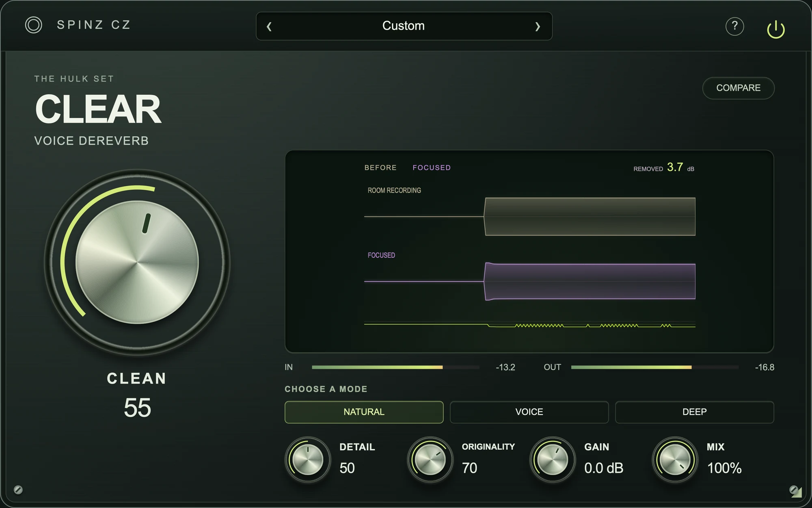Select the FOCUSED view label at top
Viewport: 812px width, 508px height.
click(432, 168)
